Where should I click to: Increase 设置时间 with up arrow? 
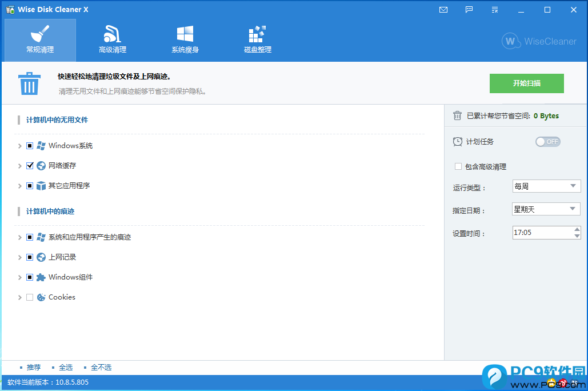coord(577,229)
